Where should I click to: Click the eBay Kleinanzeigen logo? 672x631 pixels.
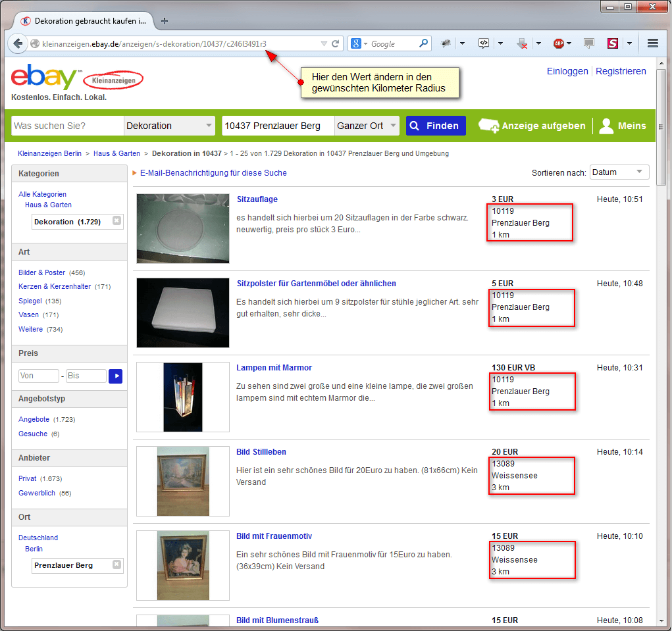click(77, 78)
